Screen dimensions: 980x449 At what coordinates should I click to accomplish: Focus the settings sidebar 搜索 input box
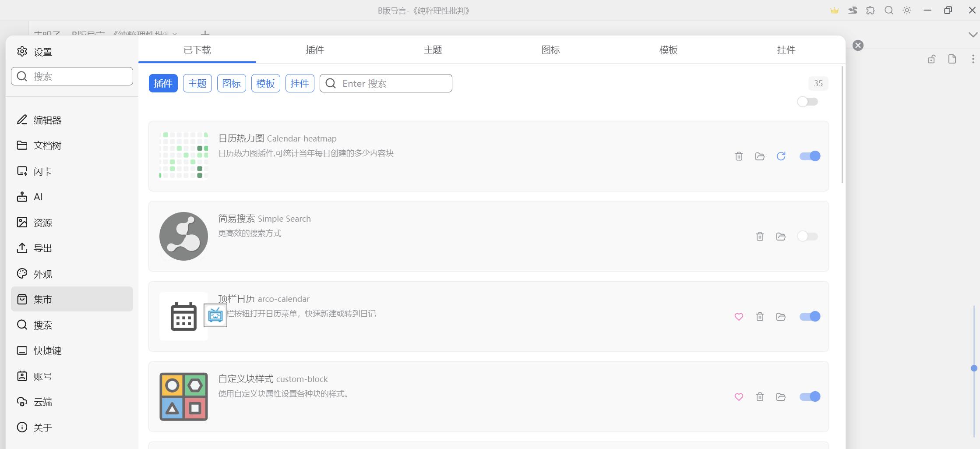pos(72,76)
